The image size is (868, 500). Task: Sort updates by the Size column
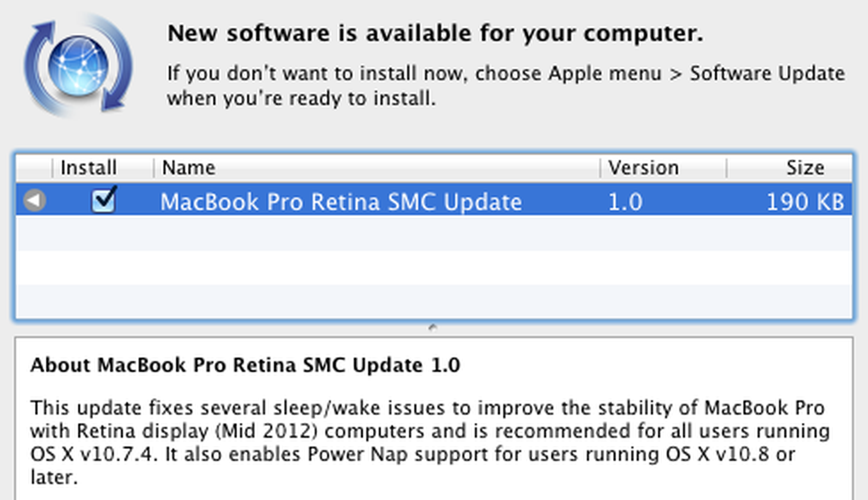click(805, 167)
